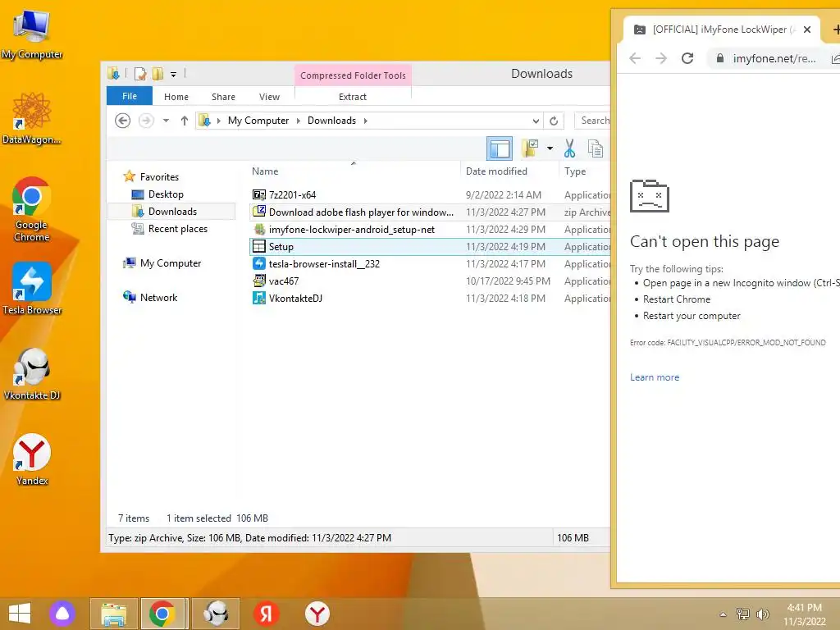The height and width of the screenshot is (630, 840).
Task: Open Vkontakte DJ from the taskbar
Action: click(216, 614)
